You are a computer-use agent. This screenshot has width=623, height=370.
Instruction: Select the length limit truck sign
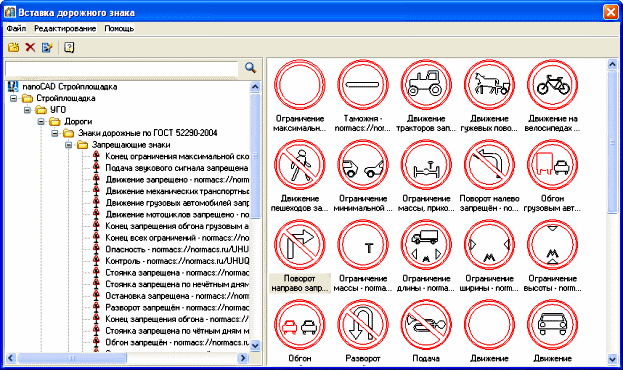(426, 245)
